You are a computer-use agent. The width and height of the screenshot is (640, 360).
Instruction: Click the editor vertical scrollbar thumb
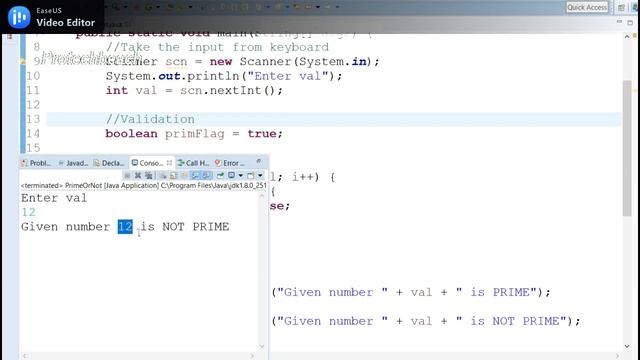(627, 148)
